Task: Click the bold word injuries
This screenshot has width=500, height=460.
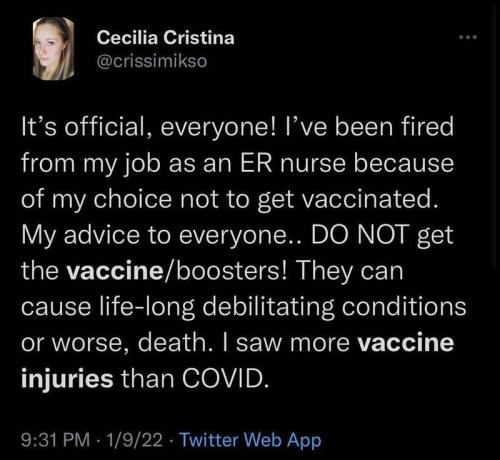Action: [67, 379]
